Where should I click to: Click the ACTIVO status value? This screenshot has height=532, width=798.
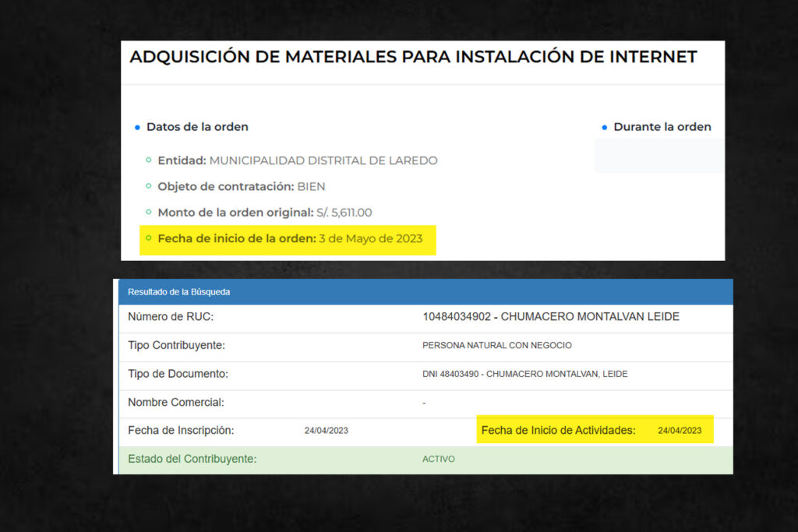(438, 459)
